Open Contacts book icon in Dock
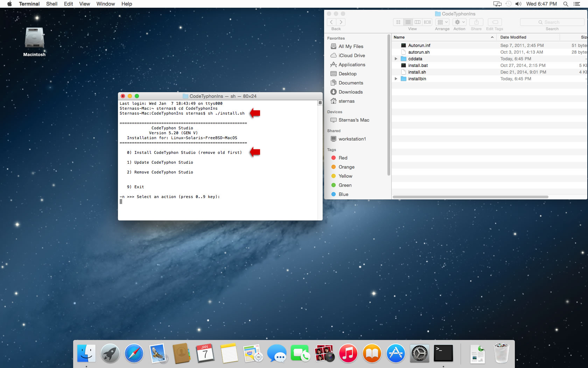 (x=181, y=353)
